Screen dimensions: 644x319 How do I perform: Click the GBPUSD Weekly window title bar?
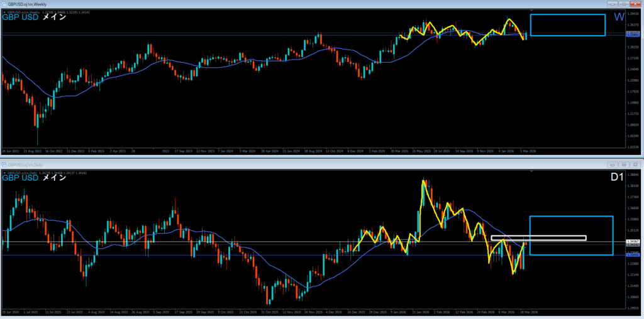pyautogui.click(x=252, y=4)
